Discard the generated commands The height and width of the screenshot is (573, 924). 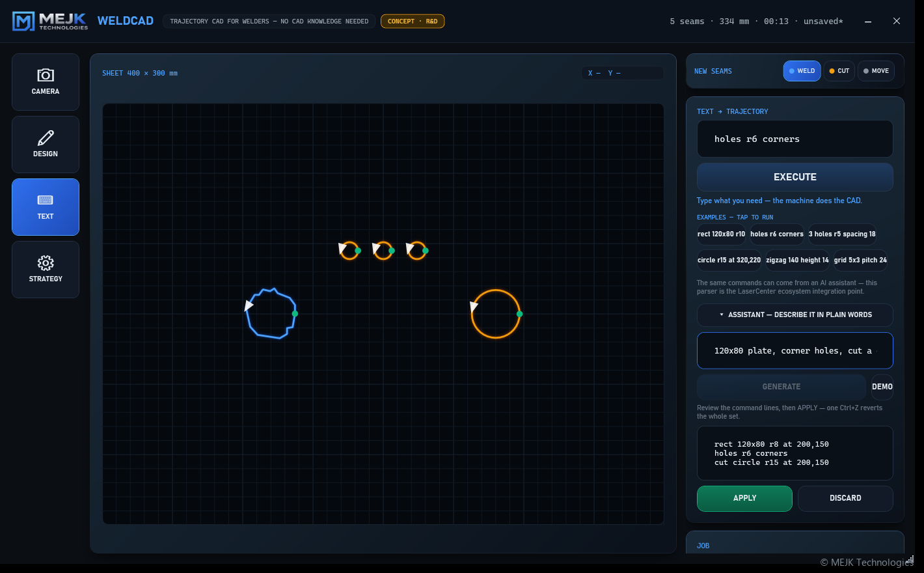coord(845,498)
